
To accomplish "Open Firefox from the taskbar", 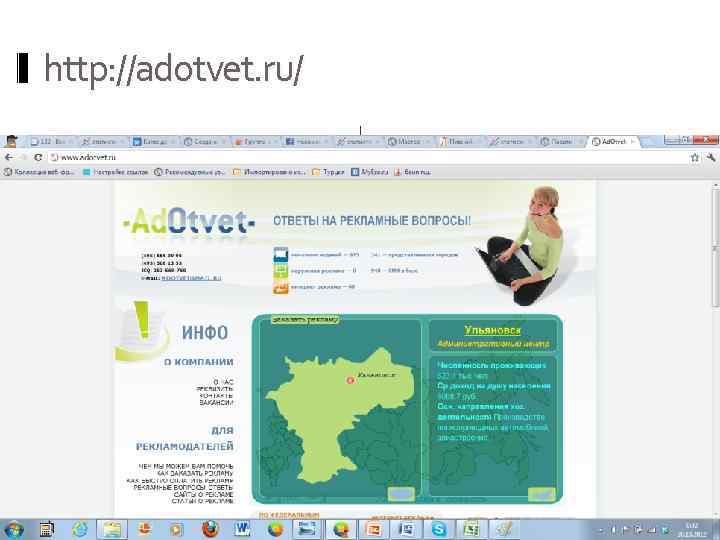I will coord(210,529).
